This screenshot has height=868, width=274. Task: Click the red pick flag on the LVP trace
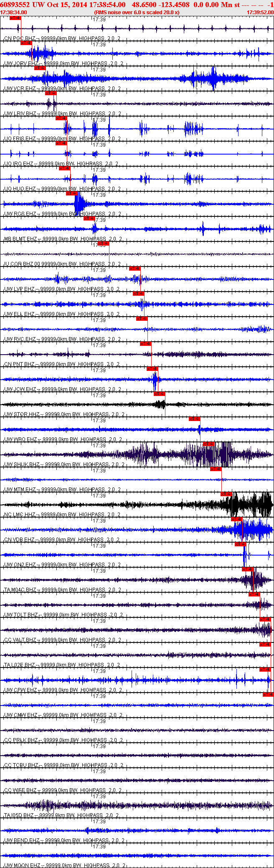[135, 269]
